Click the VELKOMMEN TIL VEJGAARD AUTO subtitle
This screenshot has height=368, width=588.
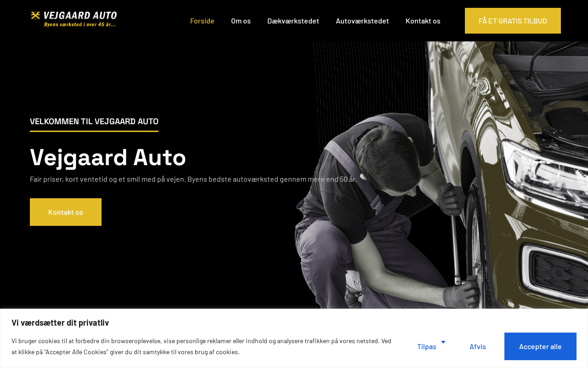pos(94,121)
